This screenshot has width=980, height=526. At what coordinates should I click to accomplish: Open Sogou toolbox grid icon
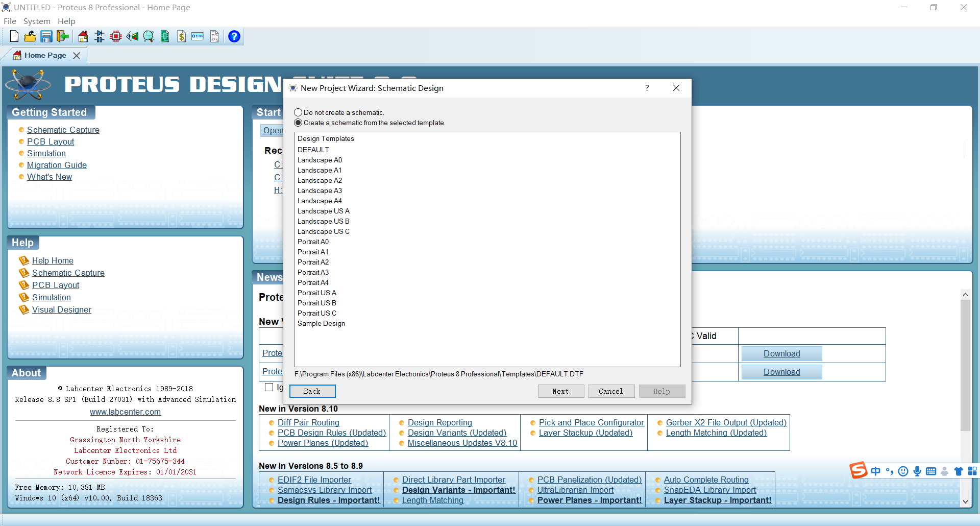[x=972, y=471]
